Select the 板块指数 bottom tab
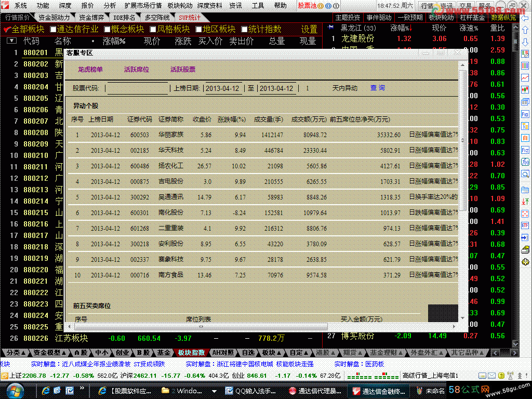The height and width of the screenshot is (399, 532). (x=191, y=353)
